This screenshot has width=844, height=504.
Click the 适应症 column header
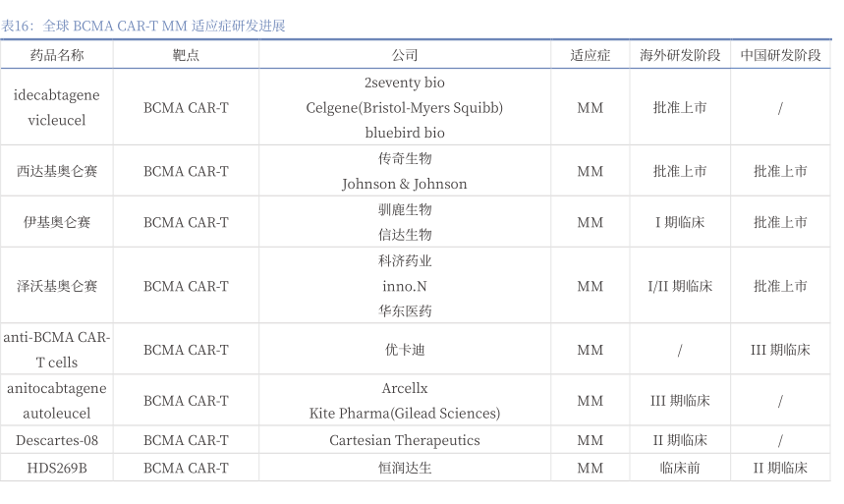pyautogui.click(x=590, y=55)
